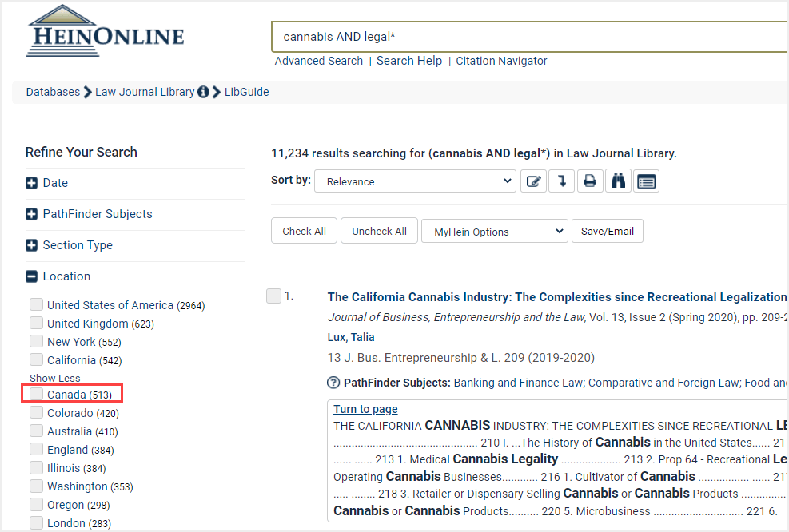Select the checkbox beside result one
The height and width of the screenshot is (532, 789).
tap(274, 296)
